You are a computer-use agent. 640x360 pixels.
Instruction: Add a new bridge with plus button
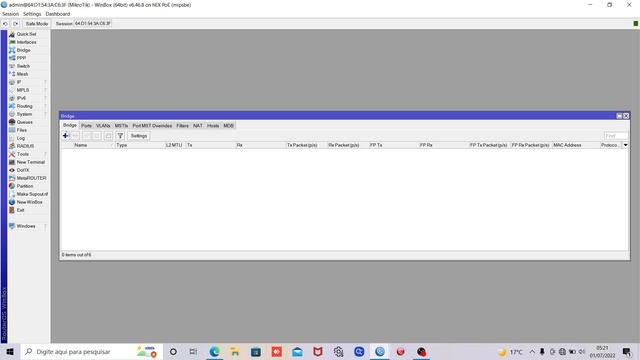pos(65,136)
